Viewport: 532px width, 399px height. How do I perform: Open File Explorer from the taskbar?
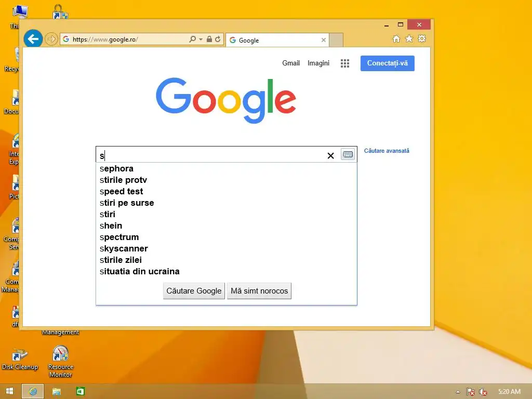point(56,392)
